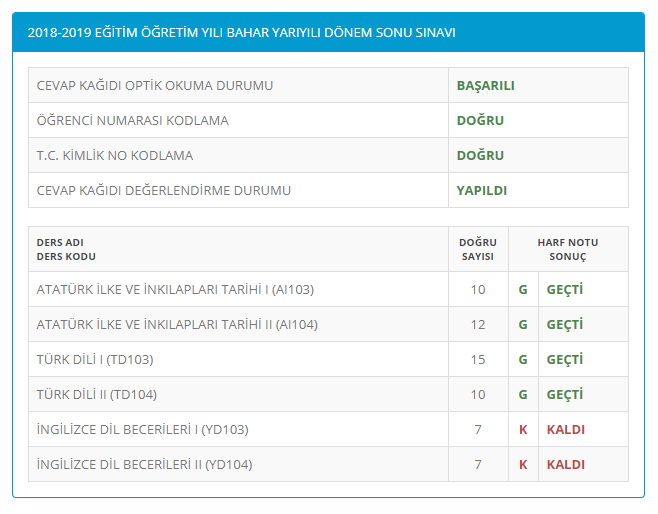658x514 pixels.
Task: Click correct count 10 for TD104
Action: 478,394
